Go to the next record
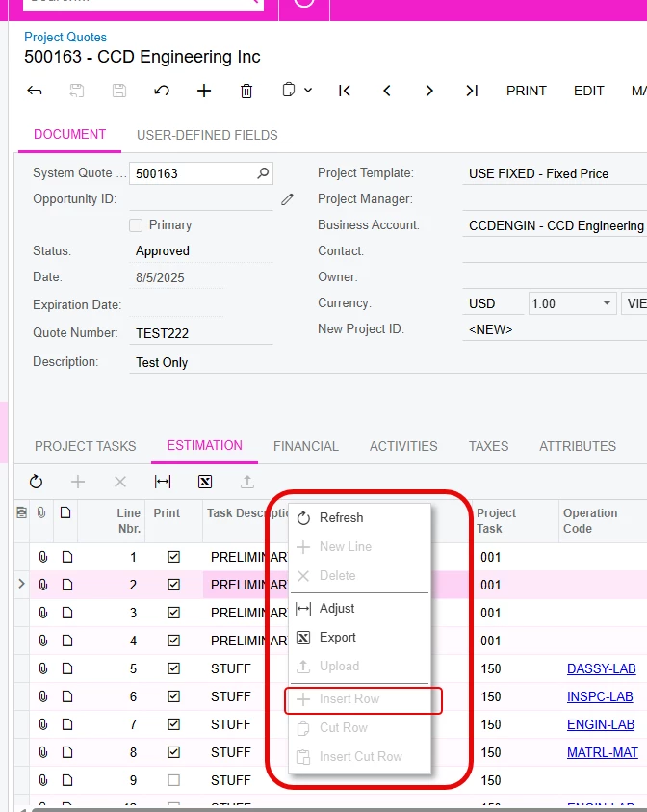This screenshot has width=647, height=812. click(x=429, y=92)
